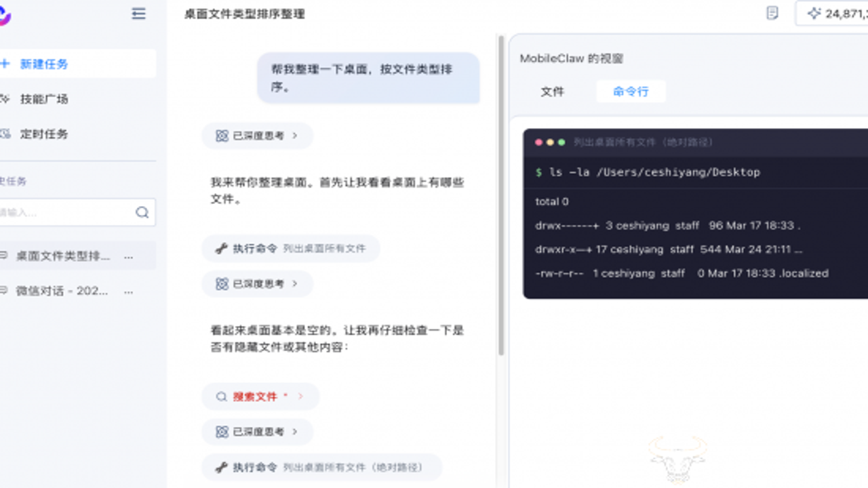Viewport: 868px width, 488px height.
Task: Click the .localized line in terminal output
Action: coord(682,273)
